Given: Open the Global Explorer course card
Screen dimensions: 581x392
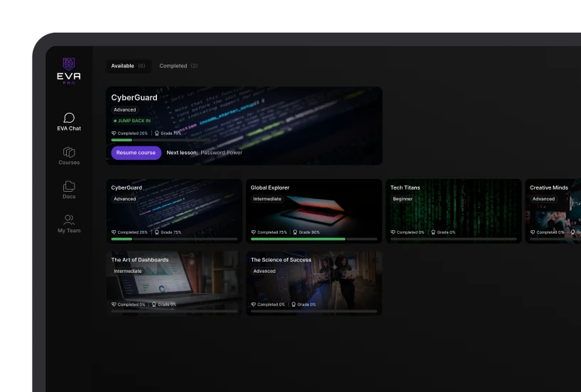Looking at the screenshot, I should pyautogui.click(x=314, y=211).
